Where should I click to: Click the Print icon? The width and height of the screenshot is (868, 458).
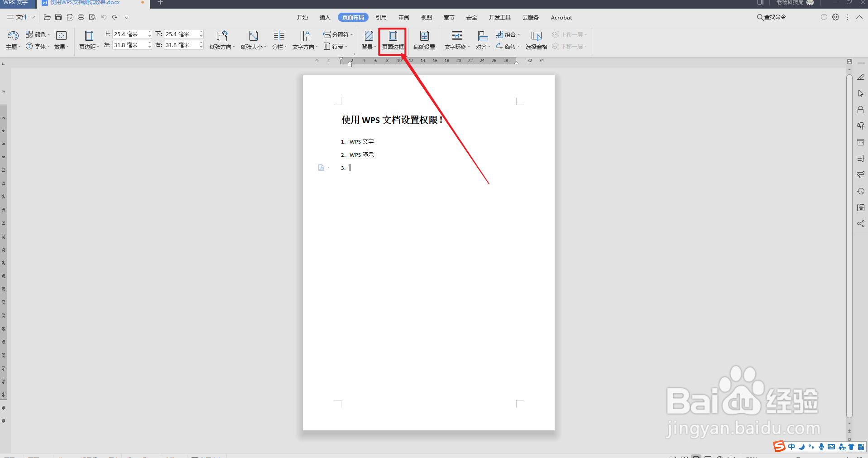tap(81, 17)
